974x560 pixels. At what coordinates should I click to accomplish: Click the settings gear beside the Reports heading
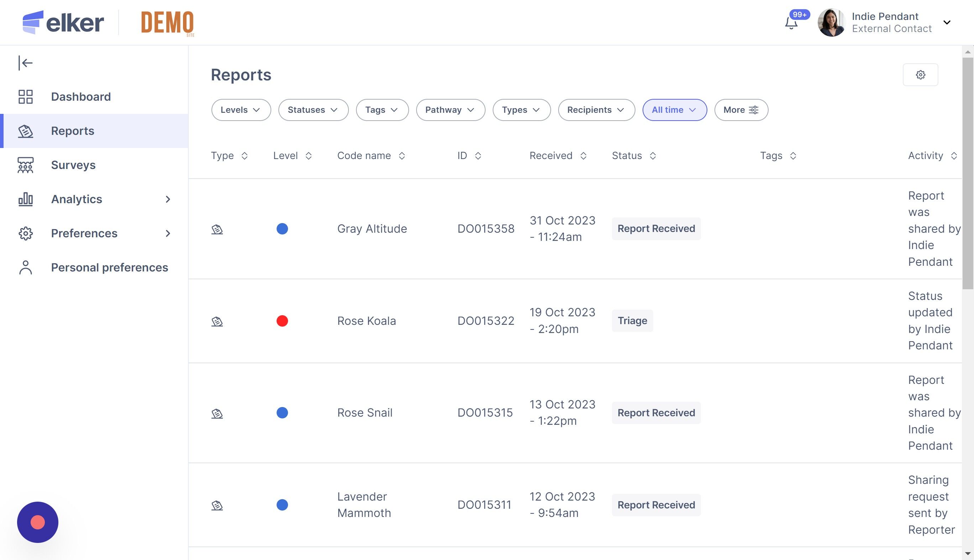point(920,75)
